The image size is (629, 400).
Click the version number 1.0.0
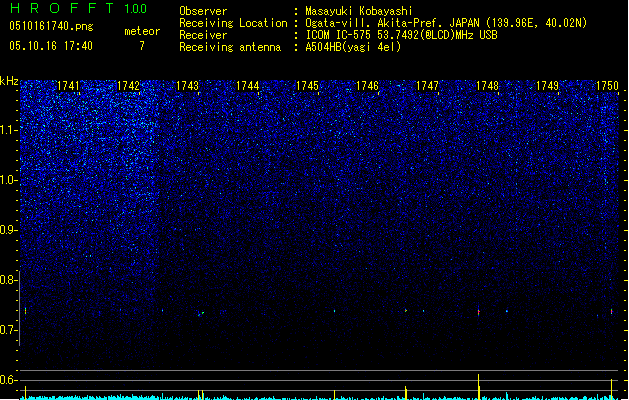[x=135, y=9]
